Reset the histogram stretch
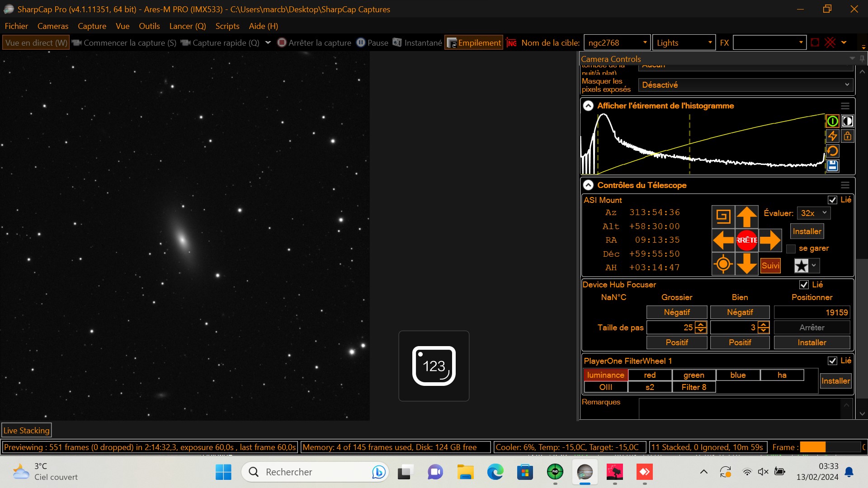The image size is (868, 488). [832, 151]
